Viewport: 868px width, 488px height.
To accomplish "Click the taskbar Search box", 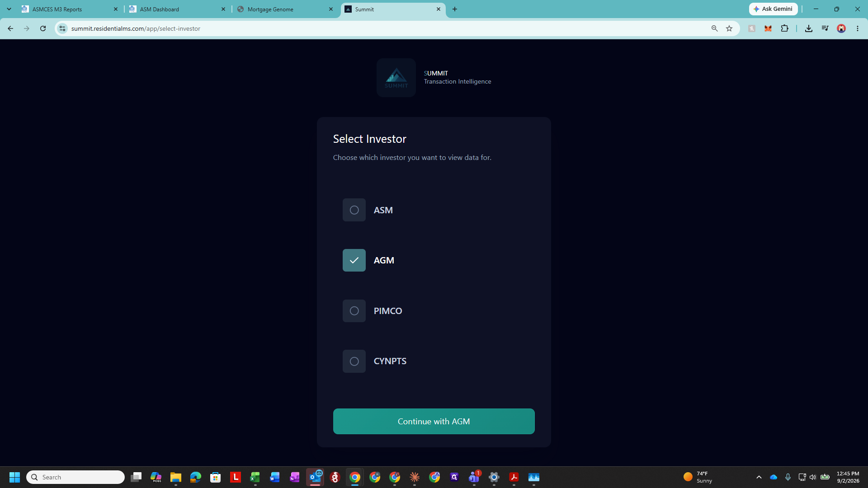I will tap(75, 477).
